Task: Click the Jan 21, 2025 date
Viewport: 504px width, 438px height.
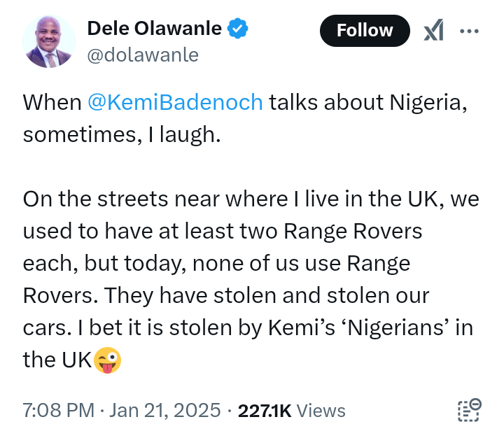Action: point(165,411)
